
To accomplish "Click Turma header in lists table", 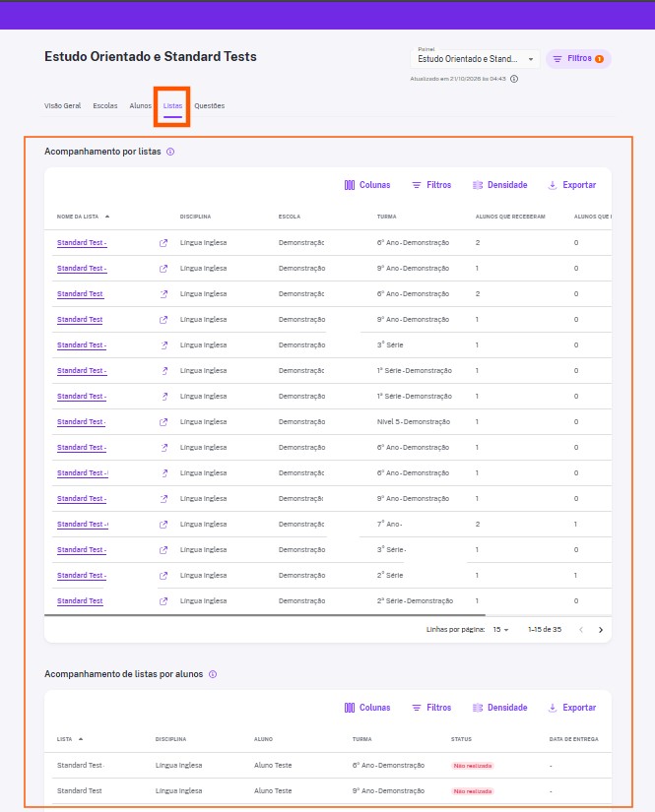I will [386, 217].
